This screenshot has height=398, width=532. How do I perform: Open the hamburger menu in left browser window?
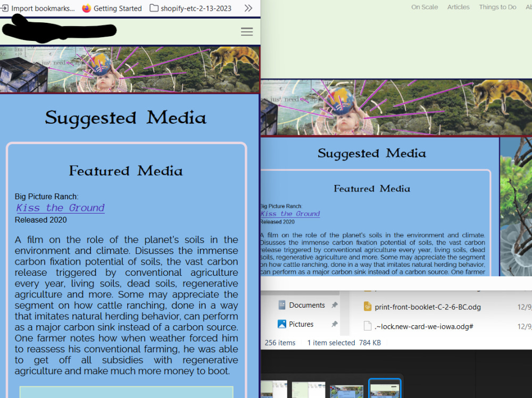(247, 31)
